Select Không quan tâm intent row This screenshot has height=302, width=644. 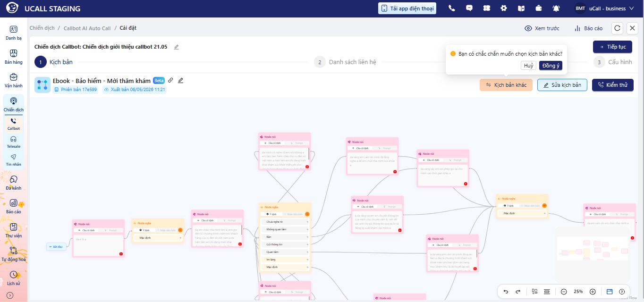pos(285,229)
